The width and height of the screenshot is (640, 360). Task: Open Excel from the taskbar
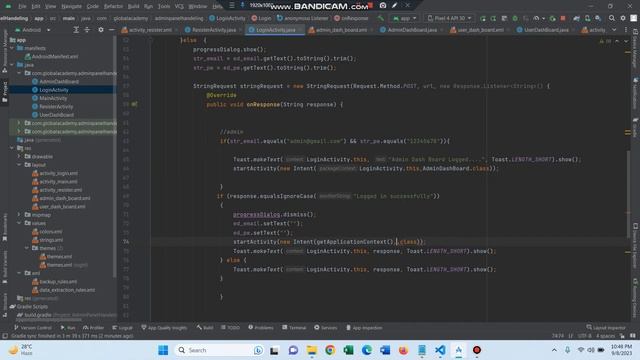(348, 350)
